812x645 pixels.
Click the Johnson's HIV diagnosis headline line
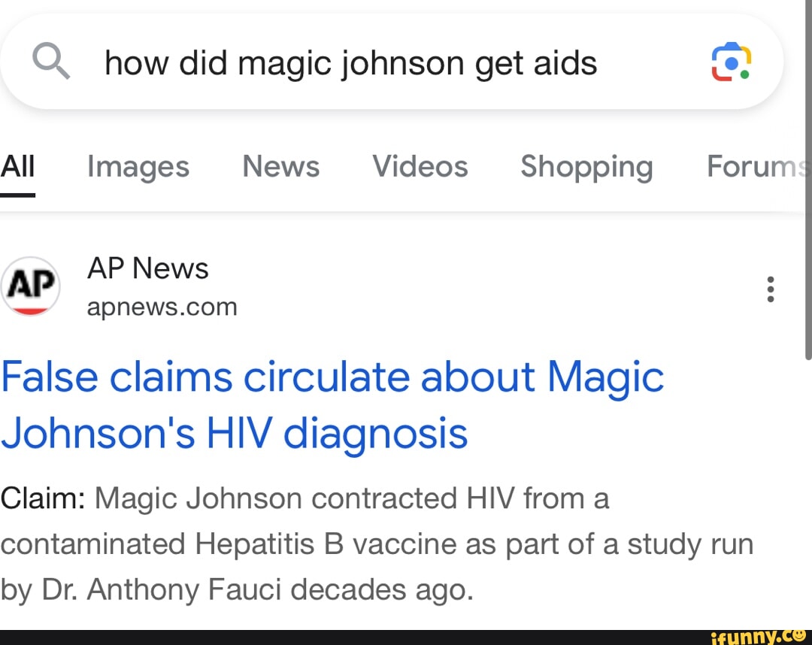235,434
